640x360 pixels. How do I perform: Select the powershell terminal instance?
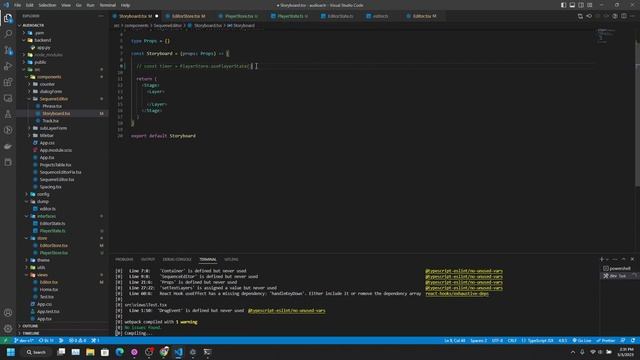(619, 268)
